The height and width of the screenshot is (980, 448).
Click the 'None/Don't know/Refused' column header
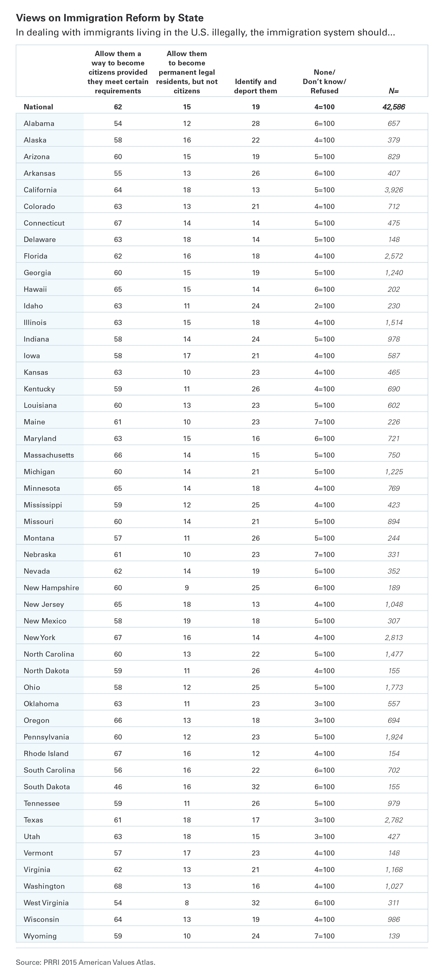point(324,81)
